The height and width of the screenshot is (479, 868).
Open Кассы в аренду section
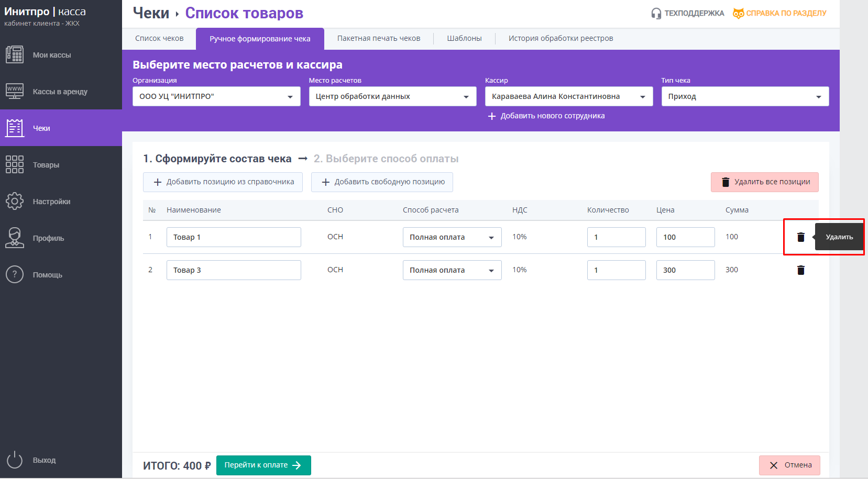pyautogui.click(x=61, y=92)
